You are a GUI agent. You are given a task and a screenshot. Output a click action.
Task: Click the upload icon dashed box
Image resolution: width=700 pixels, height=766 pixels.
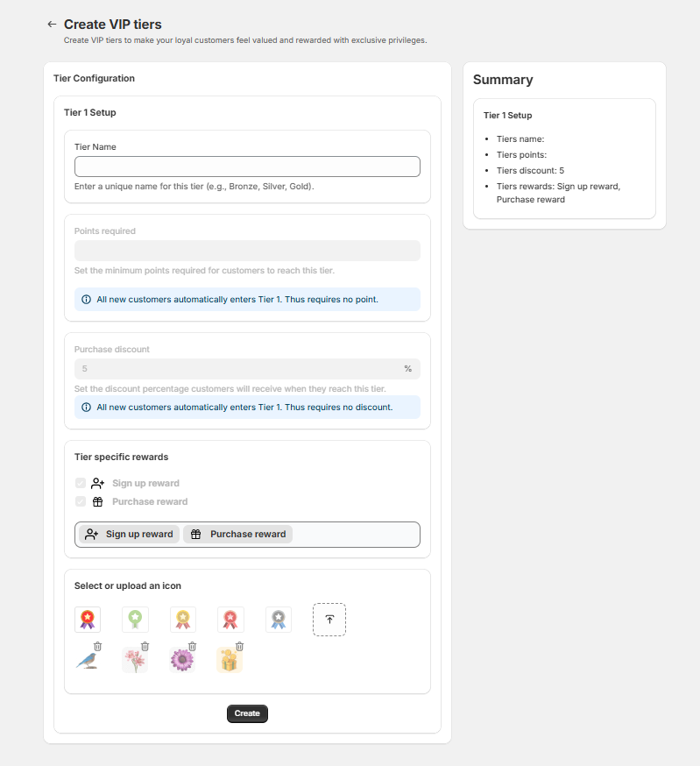pos(329,620)
